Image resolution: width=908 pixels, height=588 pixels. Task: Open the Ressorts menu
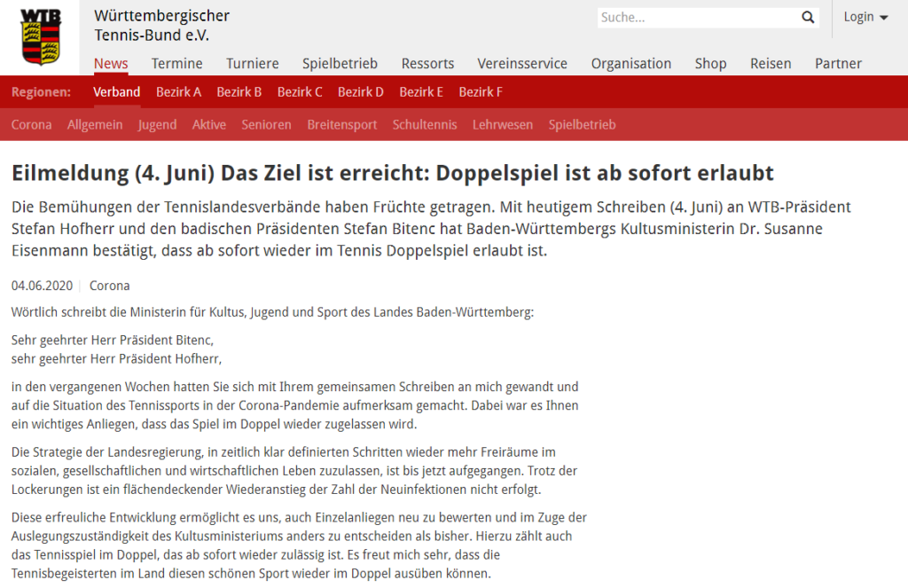point(428,63)
